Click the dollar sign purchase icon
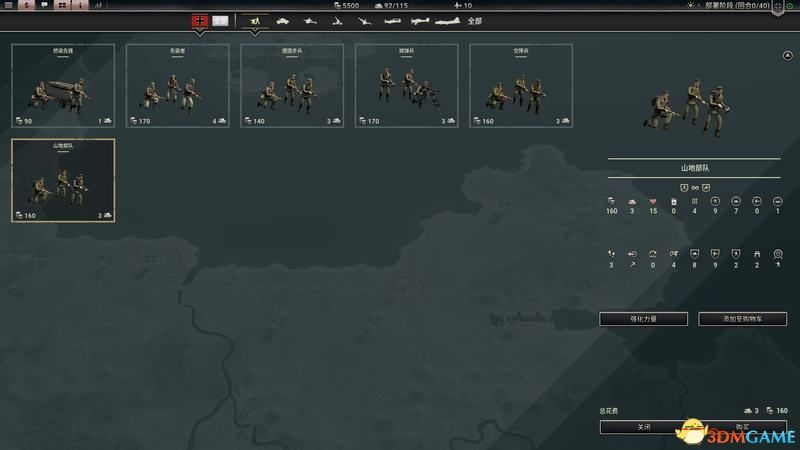The image size is (800, 450). click(x=27, y=5)
